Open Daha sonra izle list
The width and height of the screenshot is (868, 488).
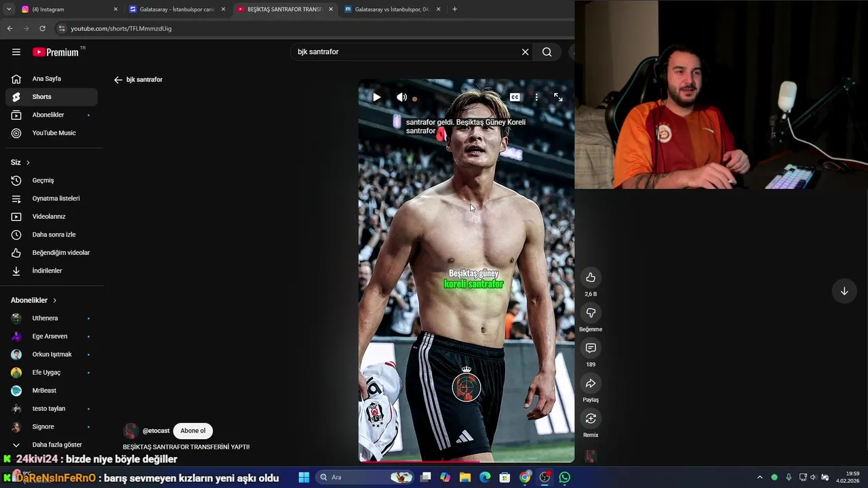[x=52, y=235]
